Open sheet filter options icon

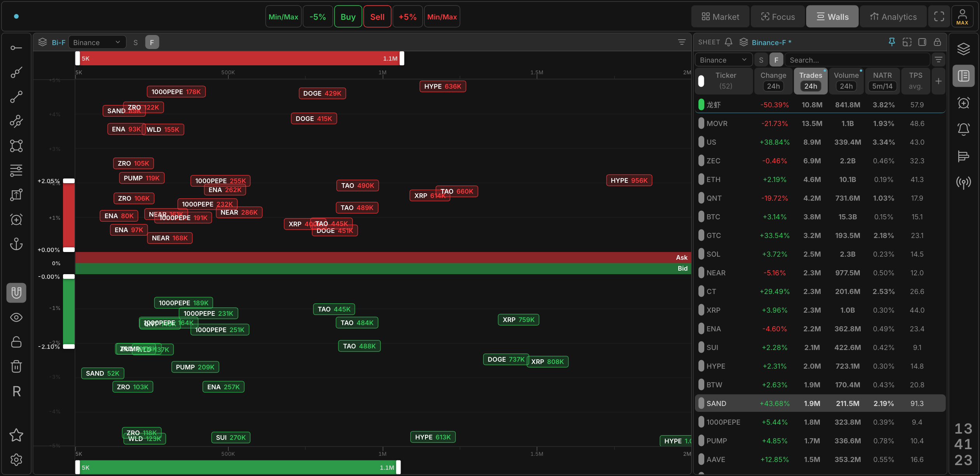coord(938,60)
